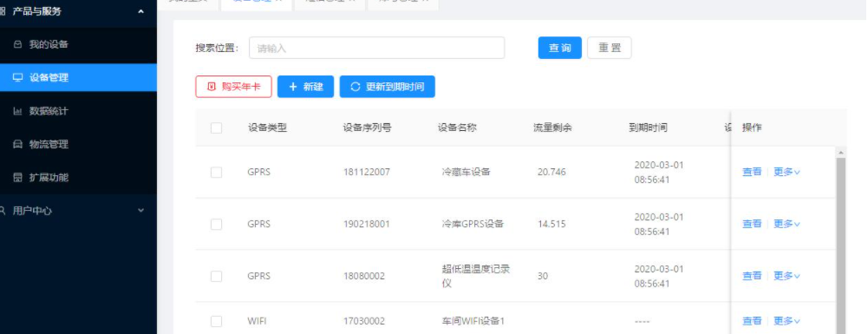The image size is (868, 334).
Task: Click serial number 181122007 cell
Action: [367, 173]
